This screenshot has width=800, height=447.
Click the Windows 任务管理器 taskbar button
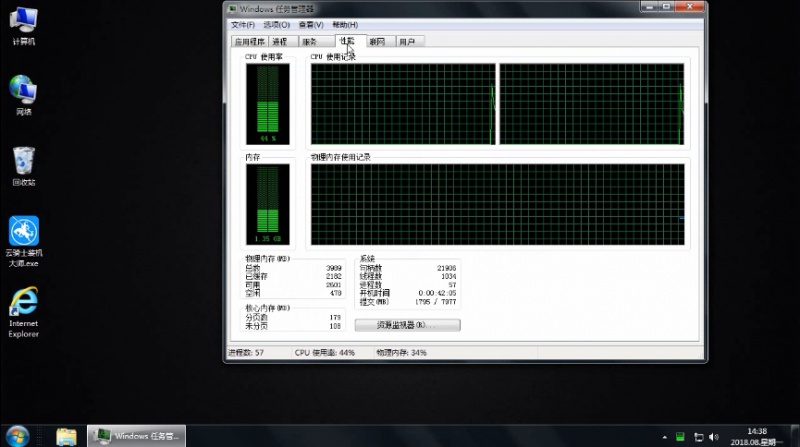pos(137,436)
